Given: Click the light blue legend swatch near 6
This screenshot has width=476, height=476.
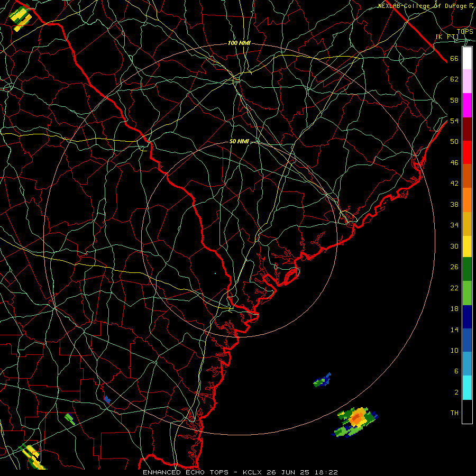Looking at the screenshot, I should pos(467,363).
